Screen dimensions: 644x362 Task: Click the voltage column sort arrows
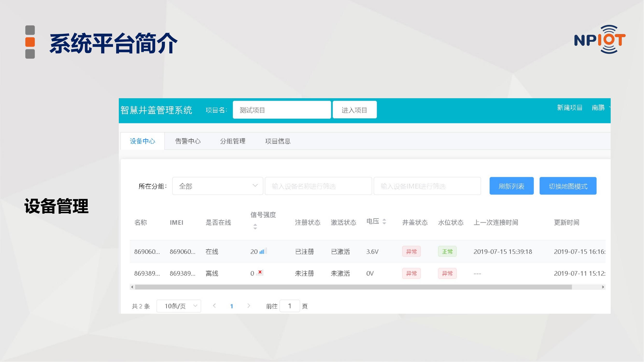[384, 221]
